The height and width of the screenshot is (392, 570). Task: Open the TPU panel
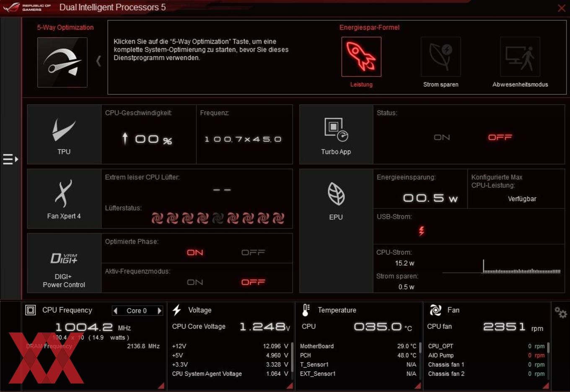[64, 134]
